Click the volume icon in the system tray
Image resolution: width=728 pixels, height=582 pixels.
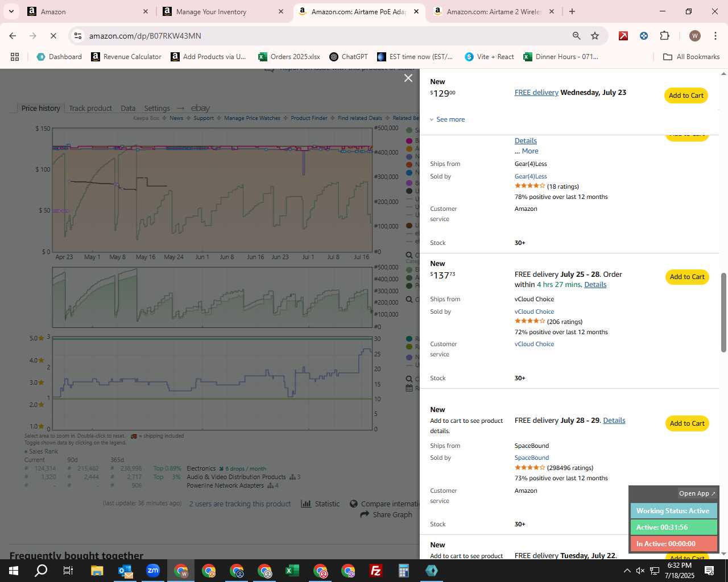click(640, 571)
